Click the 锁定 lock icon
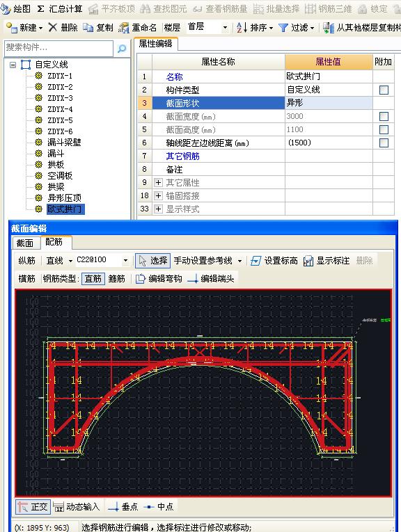The image size is (401, 532). point(362,9)
